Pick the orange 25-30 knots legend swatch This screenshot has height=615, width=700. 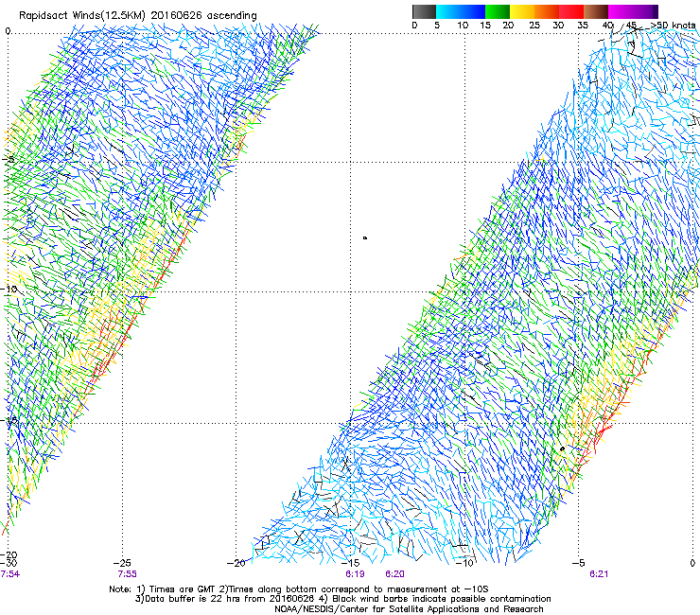pyautogui.click(x=547, y=11)
